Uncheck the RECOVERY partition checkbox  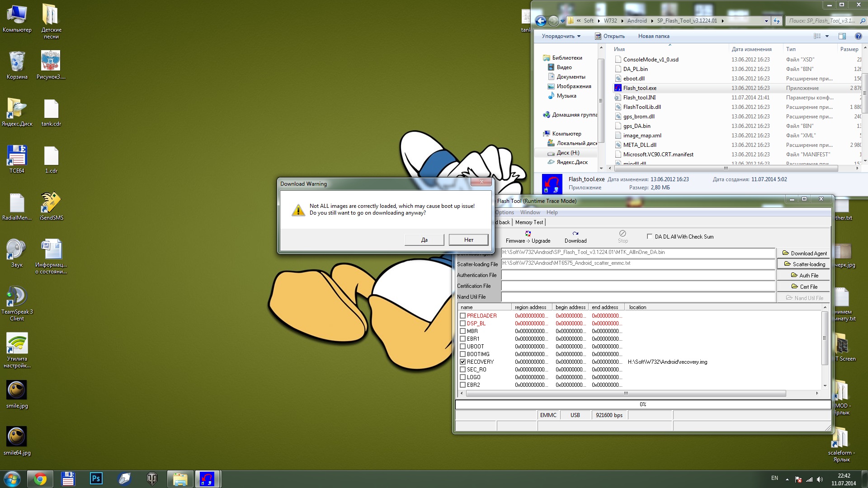pyautogui.click(x=462, y=362)
